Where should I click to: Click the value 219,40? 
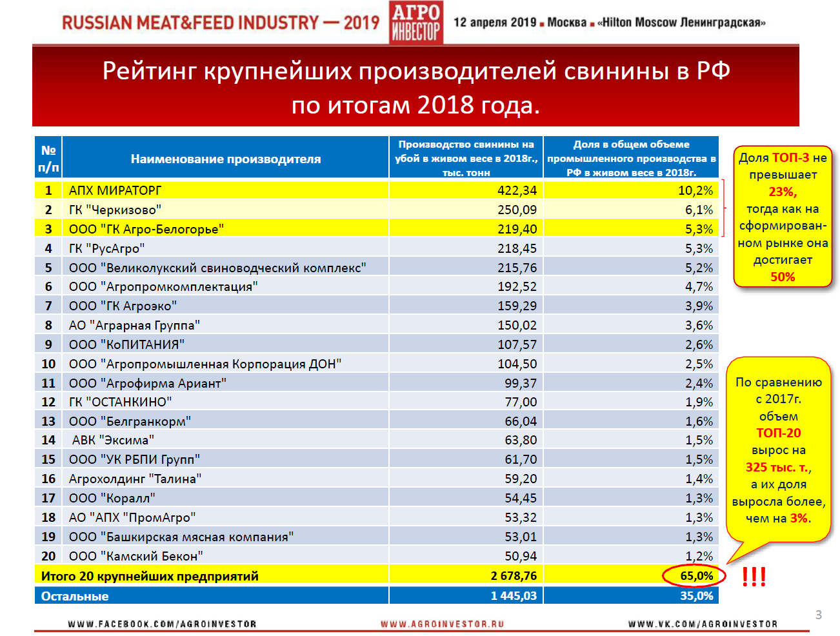tap(517, 229)
